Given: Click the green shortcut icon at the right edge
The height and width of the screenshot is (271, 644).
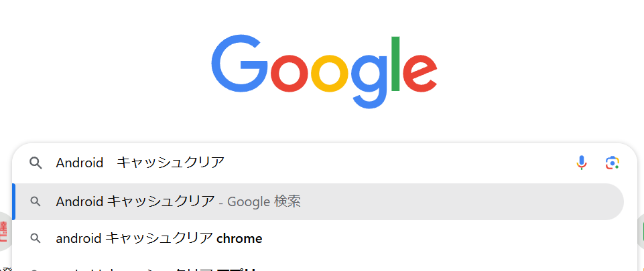Looking at the screenshot, I should [641, 232].
